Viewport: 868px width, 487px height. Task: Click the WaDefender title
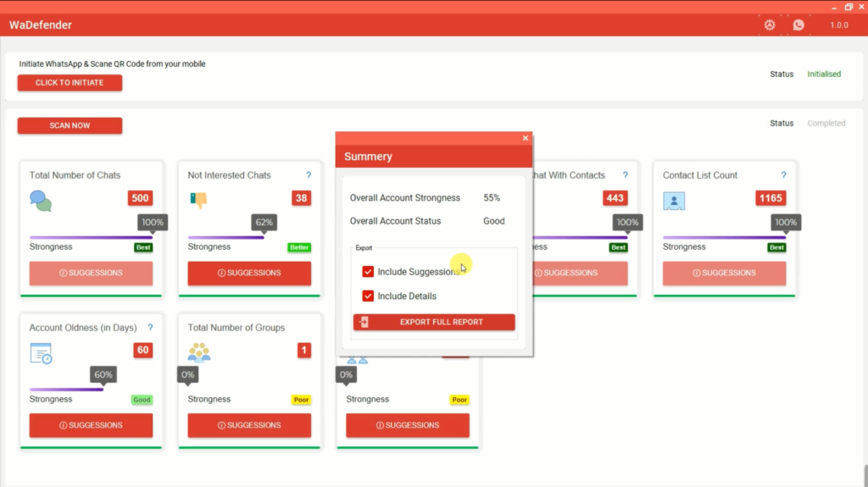click(41, 25)
